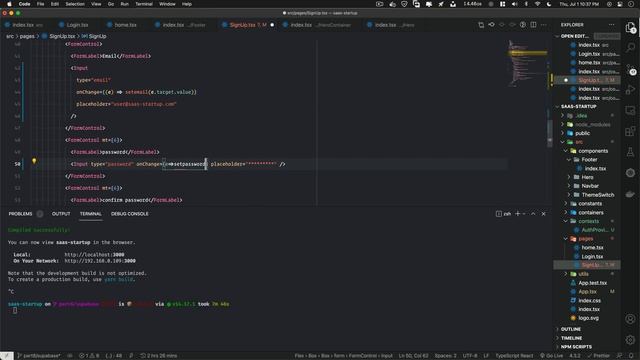Open the Run and Debug view icon
The width and height of the screenshot is (640, 360).
click(630, 90)
